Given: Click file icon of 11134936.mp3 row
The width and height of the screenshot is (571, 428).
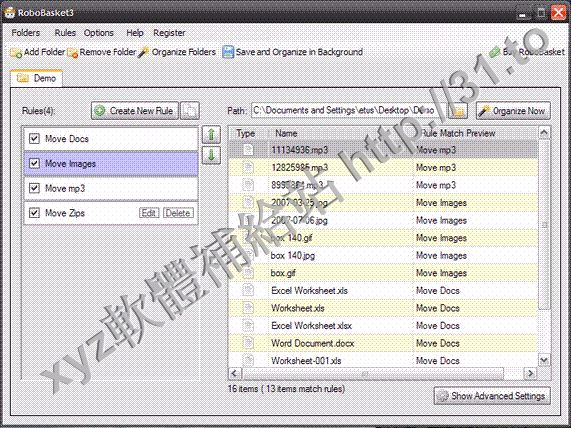Looking at the screenshot, I should pyautogui.click(x=248, y=150).
